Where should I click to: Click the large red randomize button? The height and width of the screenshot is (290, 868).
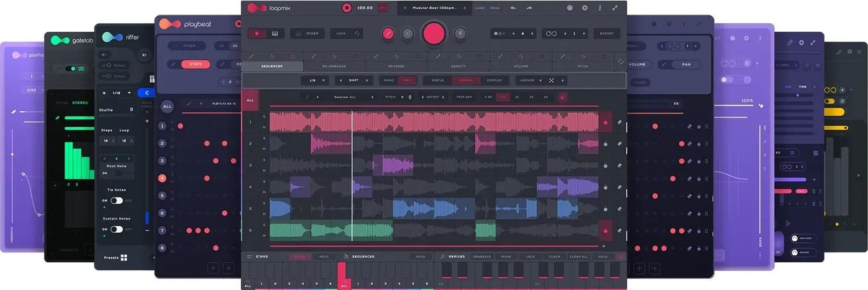point(433,34)
